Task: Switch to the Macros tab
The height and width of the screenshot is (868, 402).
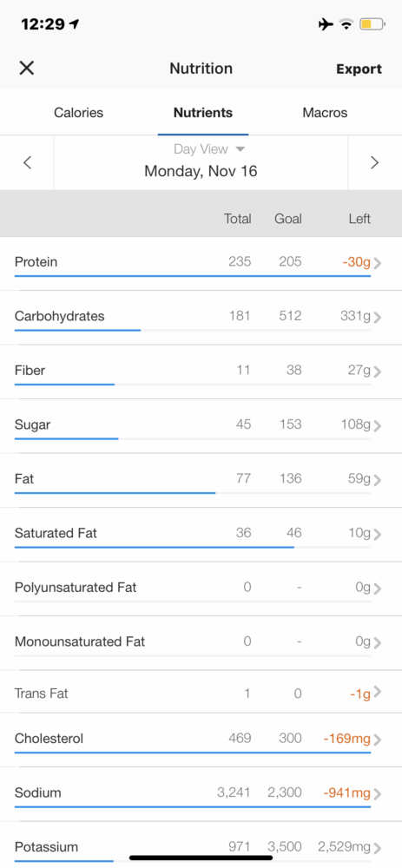Action: click(325, 113)
